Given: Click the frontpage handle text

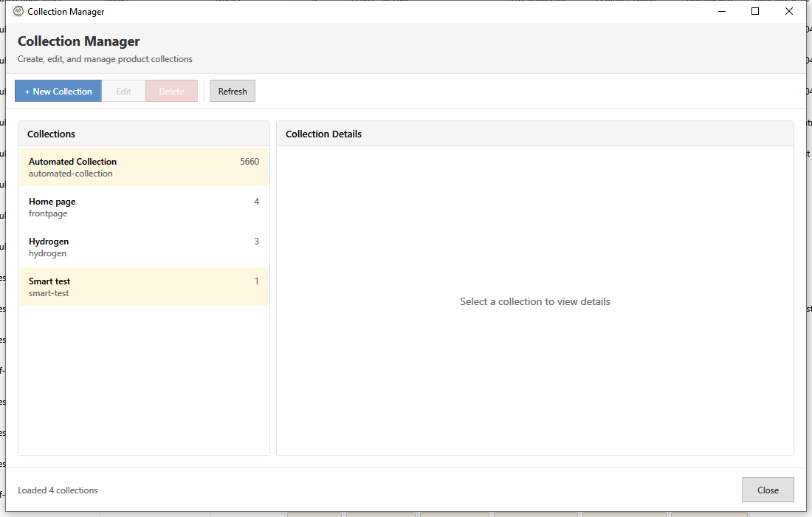Looking at the screenshot, I should pyautogui.click(x=48, y=213).
